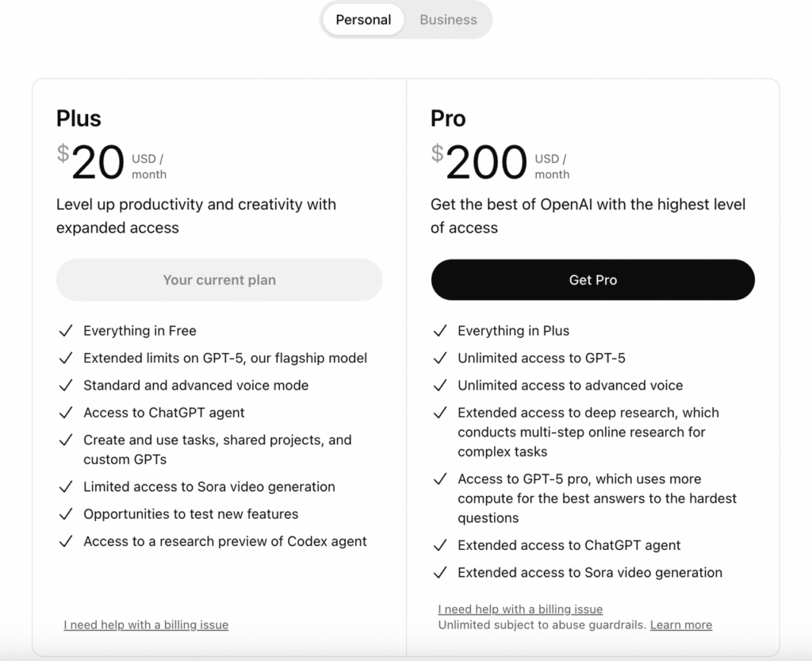Open the Learn more link

point(680,624)
